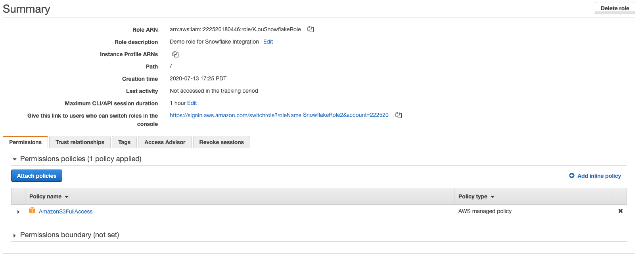Click the plus icon beside Add inline policy
644x259 pixels.
[572, 175]
